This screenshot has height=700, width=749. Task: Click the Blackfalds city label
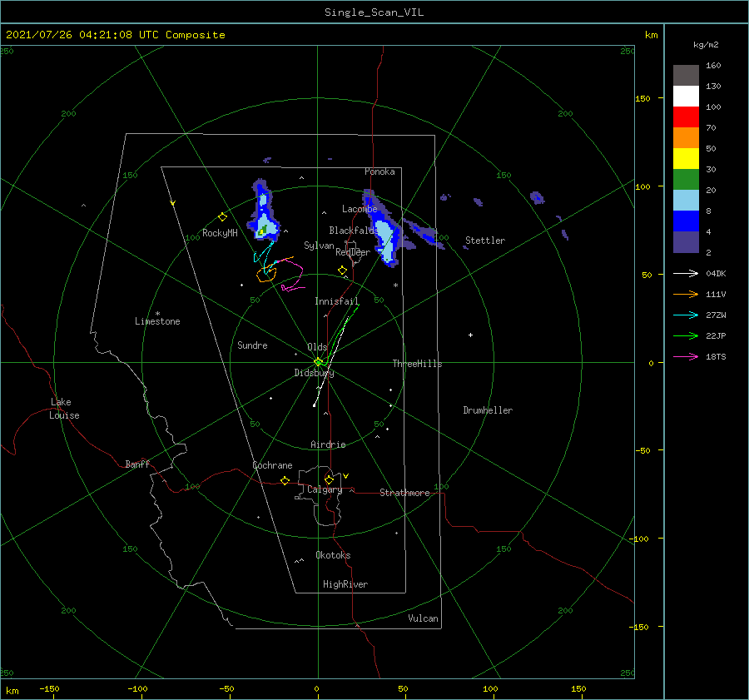353,231
